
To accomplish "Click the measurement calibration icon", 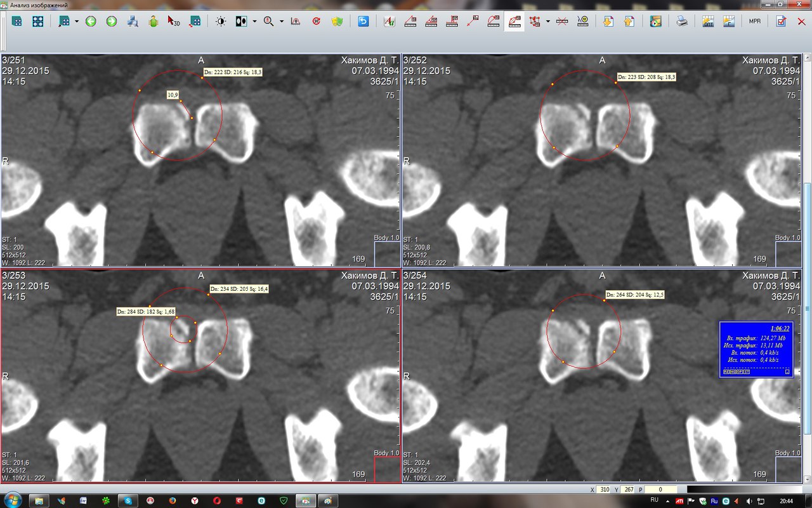I will pos(582,21).
